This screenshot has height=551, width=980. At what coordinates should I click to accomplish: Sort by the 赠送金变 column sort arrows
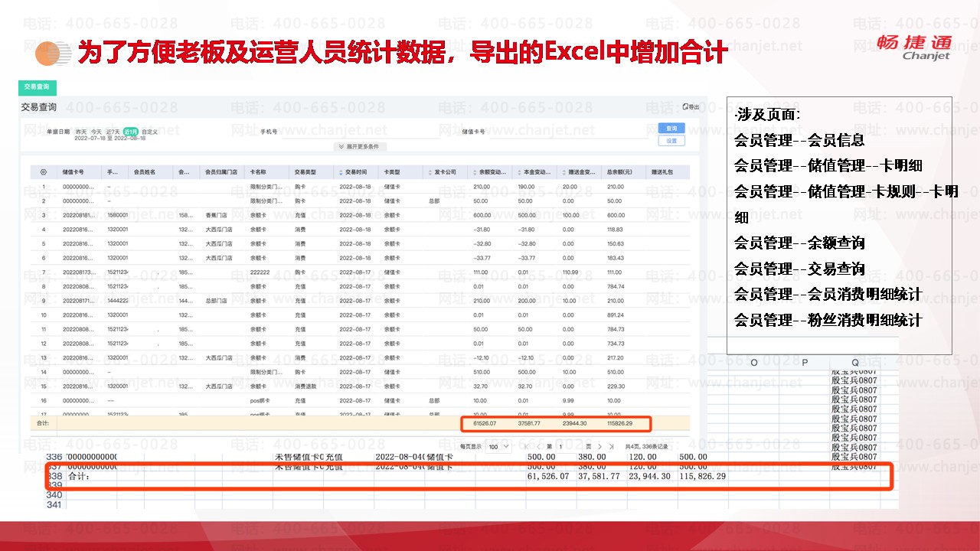(x=565, y=172)
